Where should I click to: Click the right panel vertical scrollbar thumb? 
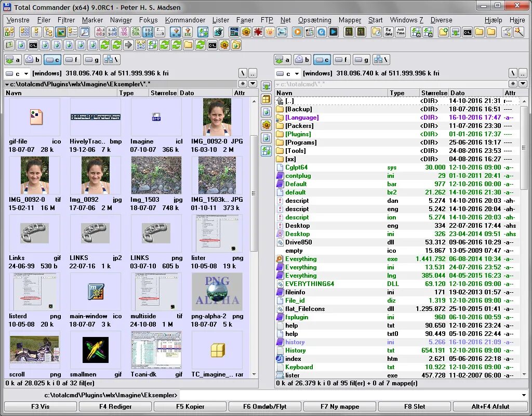click(524, 148)
